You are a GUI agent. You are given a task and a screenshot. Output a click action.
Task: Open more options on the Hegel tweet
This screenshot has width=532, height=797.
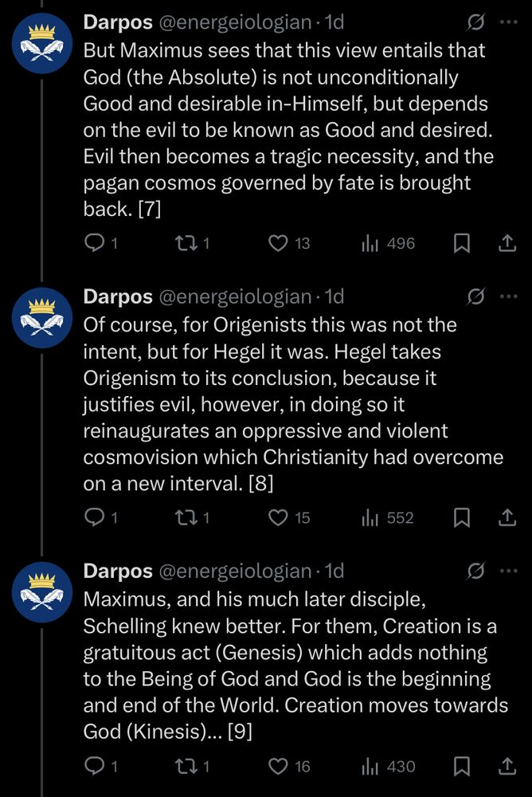(x=508, y=296)
